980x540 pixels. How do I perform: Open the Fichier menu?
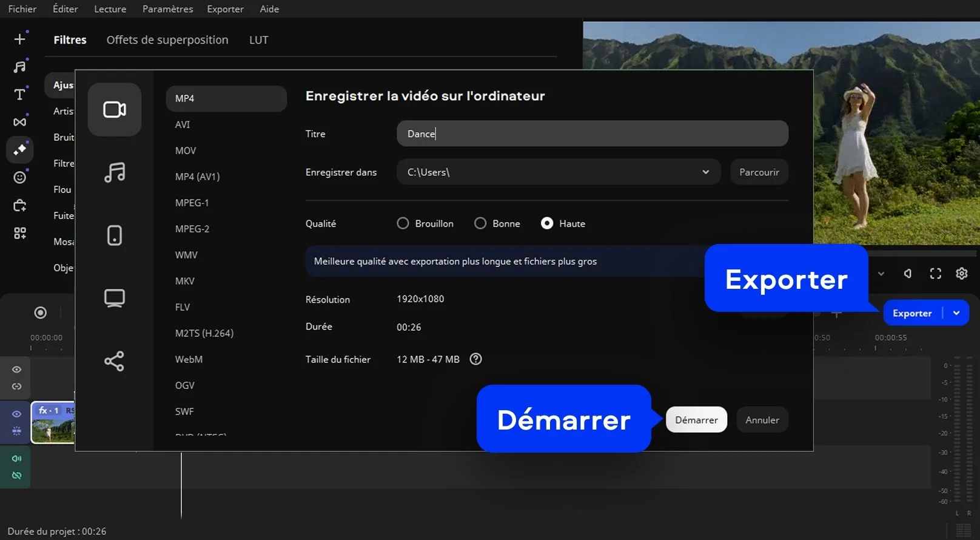tap(22, 9)
